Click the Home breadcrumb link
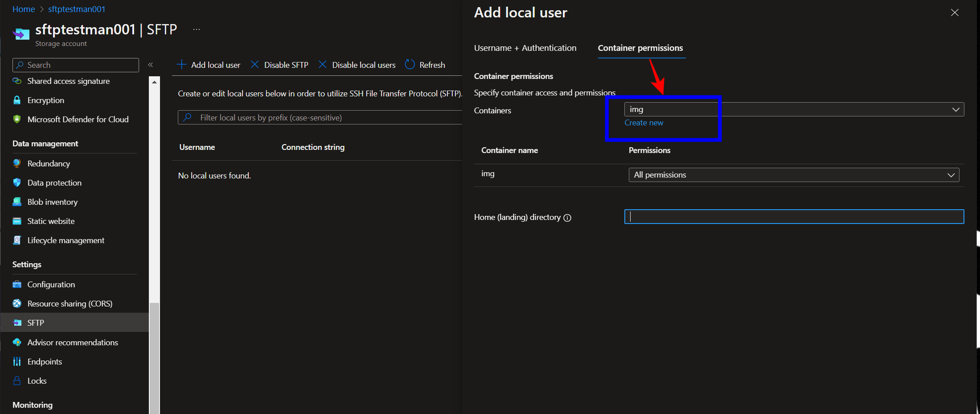This screenshot has width=980, height=414. click(24, 9)
